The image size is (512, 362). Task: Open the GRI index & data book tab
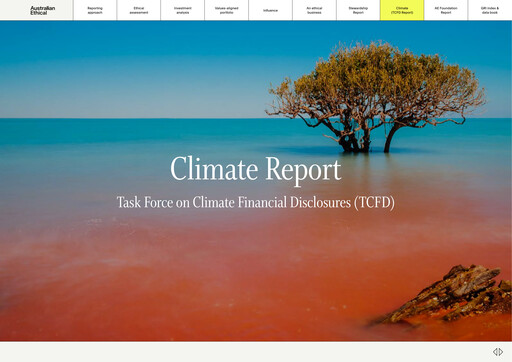(490, 10)
